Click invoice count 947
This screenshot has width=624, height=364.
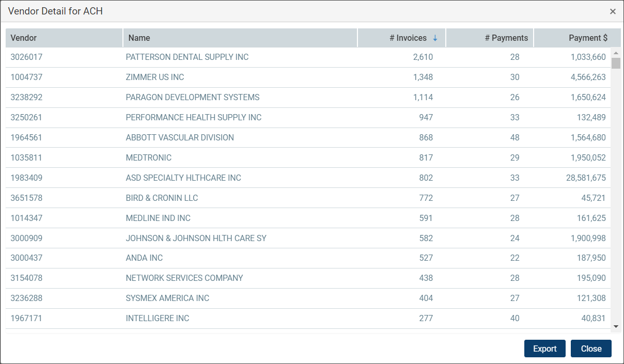[426, 117]
